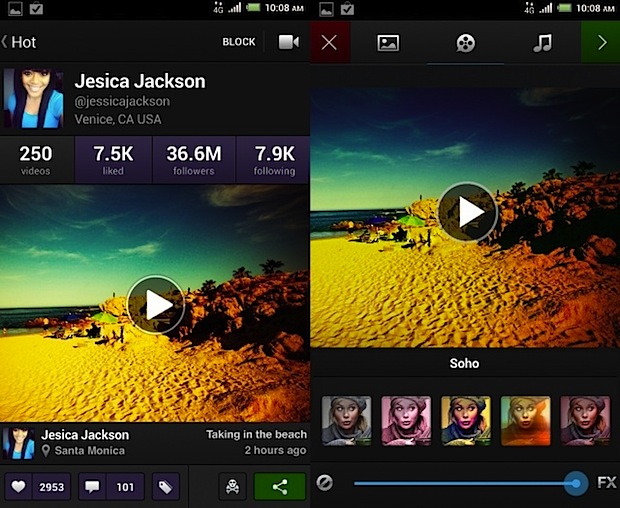Image resolution: width=620 pixels, height=508 pixels.
Task: Open the 36.6M followers list
Action: [194, 160]
